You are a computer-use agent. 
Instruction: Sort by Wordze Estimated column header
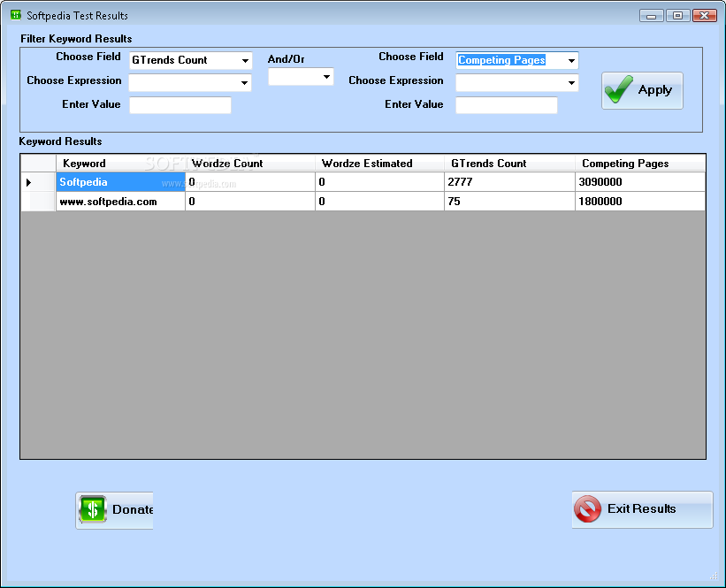[x=379, y=163]
